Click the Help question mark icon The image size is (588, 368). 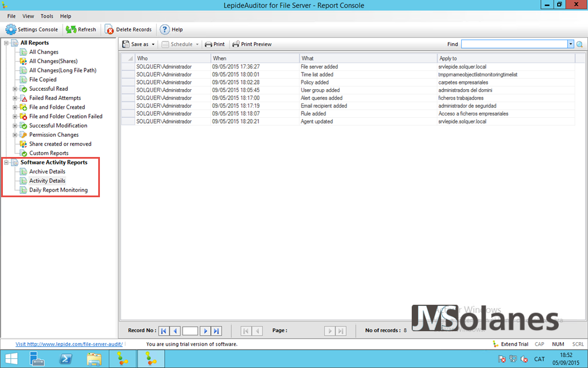click(x=165, y=29)
